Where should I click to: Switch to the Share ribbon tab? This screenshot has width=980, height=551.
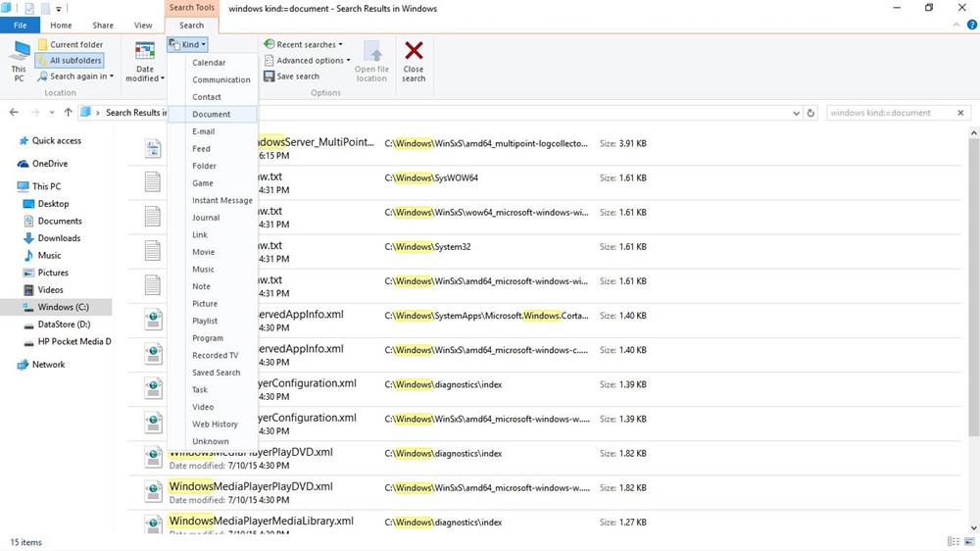[x=103, y=25]
